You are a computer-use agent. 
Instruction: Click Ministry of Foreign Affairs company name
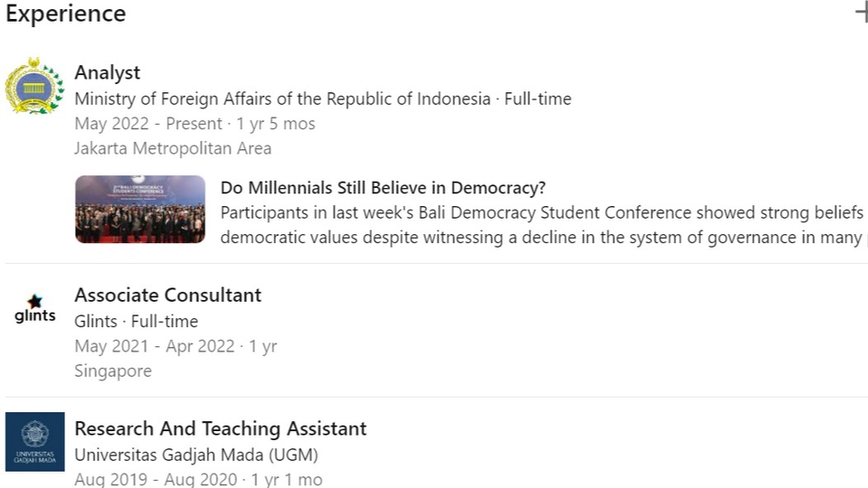(x=282, y=99)
